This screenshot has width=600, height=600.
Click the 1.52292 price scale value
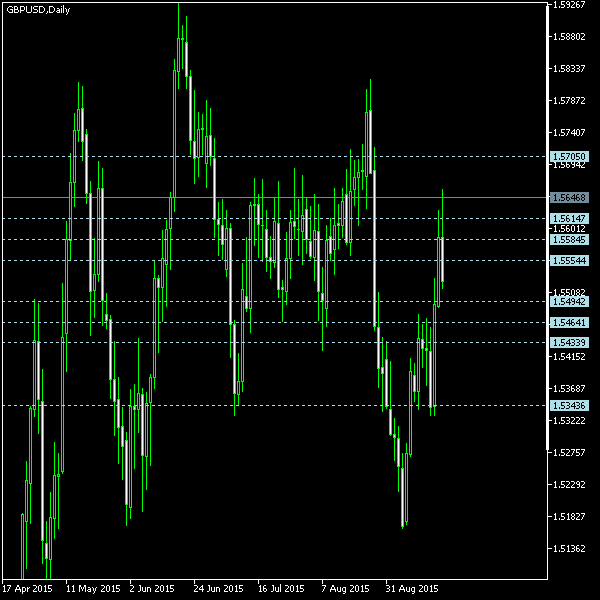tap(569, 485)
